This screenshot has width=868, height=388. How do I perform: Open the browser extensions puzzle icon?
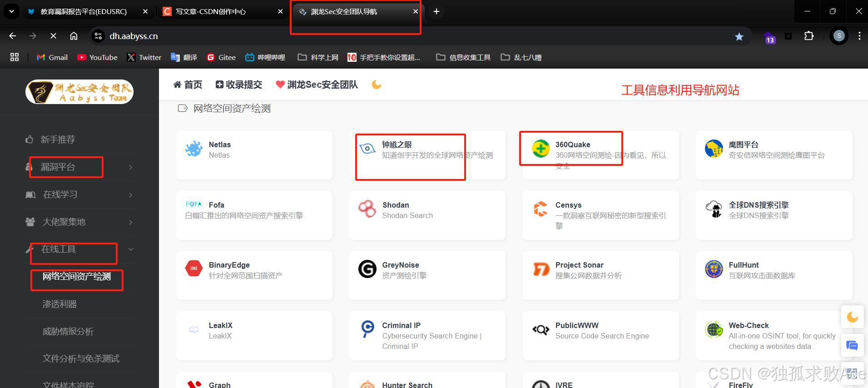tap(809, 36)
